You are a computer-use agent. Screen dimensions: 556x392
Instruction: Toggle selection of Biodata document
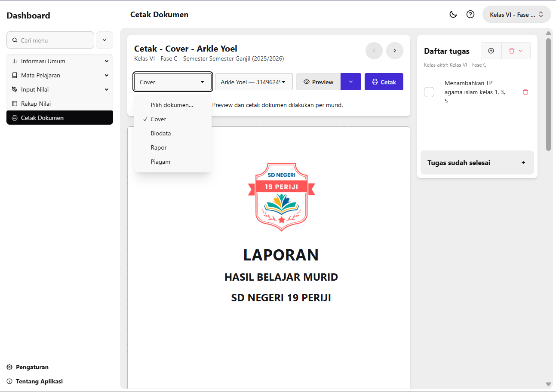click(160, 133)
